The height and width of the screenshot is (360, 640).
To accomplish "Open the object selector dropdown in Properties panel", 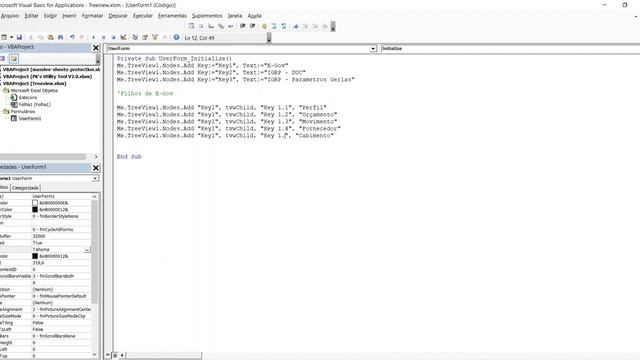I will click(95, 178).
